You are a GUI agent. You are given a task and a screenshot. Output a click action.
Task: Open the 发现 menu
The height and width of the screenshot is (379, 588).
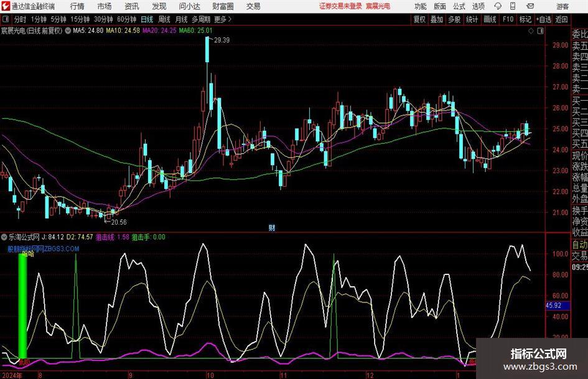point(159,6)
